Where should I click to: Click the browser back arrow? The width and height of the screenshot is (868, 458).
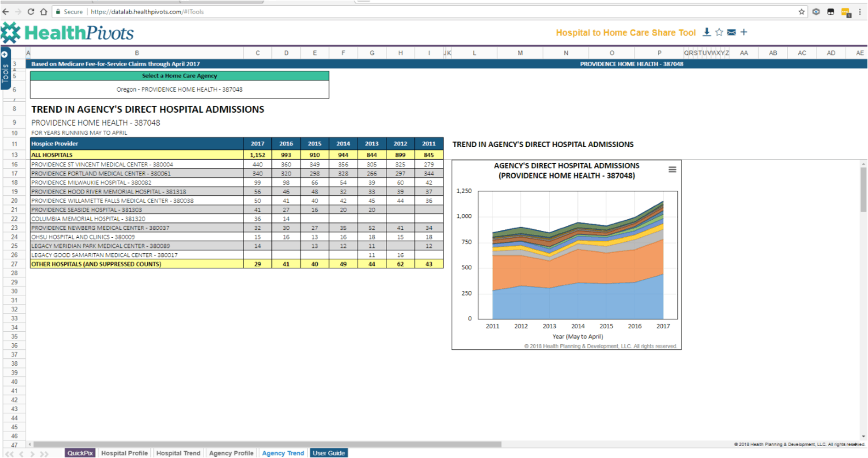tap(6, 11)
